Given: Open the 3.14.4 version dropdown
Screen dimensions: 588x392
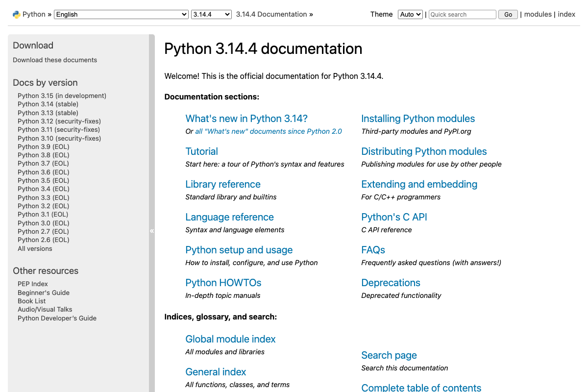Looking at the screenshot, I should point(211,14).
